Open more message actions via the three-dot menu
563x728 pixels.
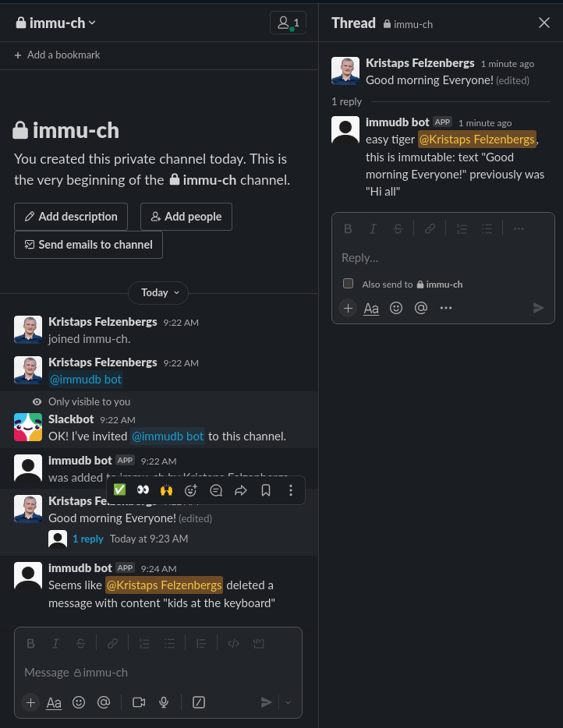pos(291,489)
